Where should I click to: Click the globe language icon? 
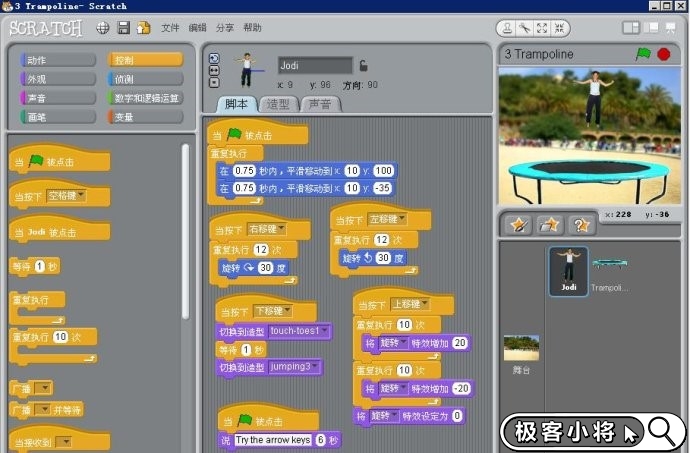tap(102, 28)
